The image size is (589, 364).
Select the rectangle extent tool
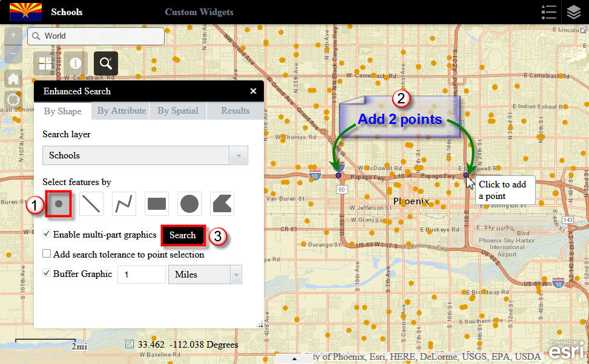[157, 204]
